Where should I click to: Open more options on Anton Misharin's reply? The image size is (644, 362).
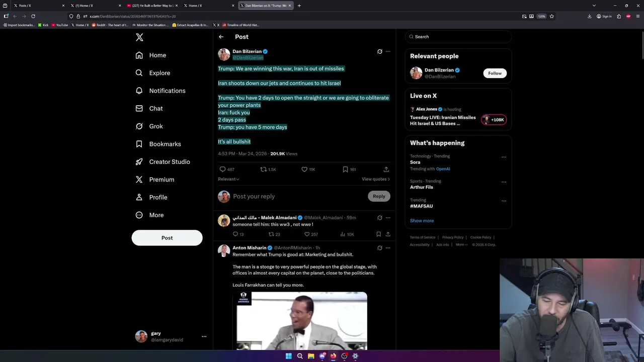coord(388,248)
